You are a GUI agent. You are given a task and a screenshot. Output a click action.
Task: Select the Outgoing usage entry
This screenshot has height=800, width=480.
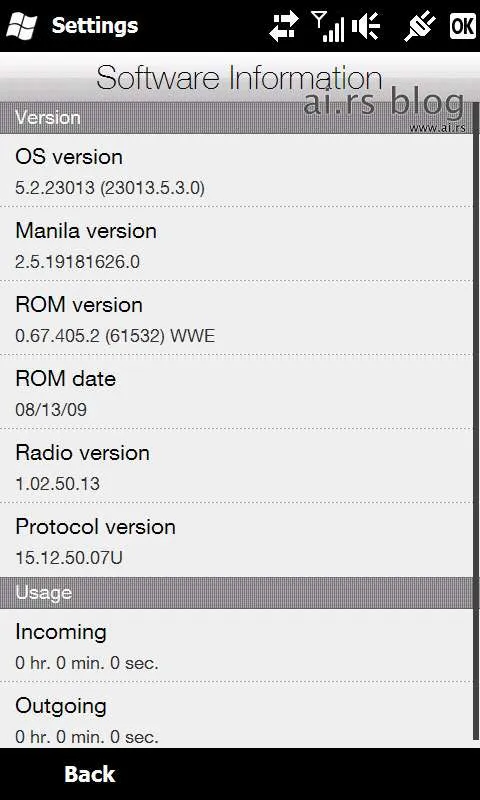pos(236,716)
